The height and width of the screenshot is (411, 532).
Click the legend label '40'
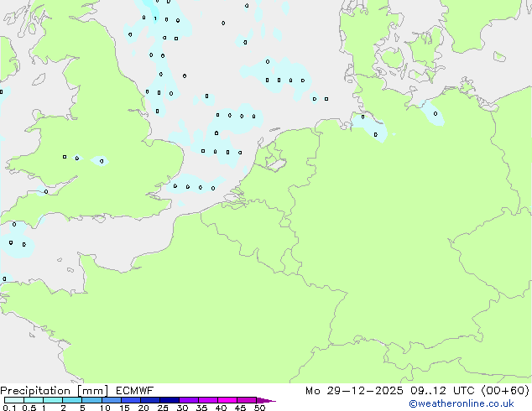click(221, 408)
